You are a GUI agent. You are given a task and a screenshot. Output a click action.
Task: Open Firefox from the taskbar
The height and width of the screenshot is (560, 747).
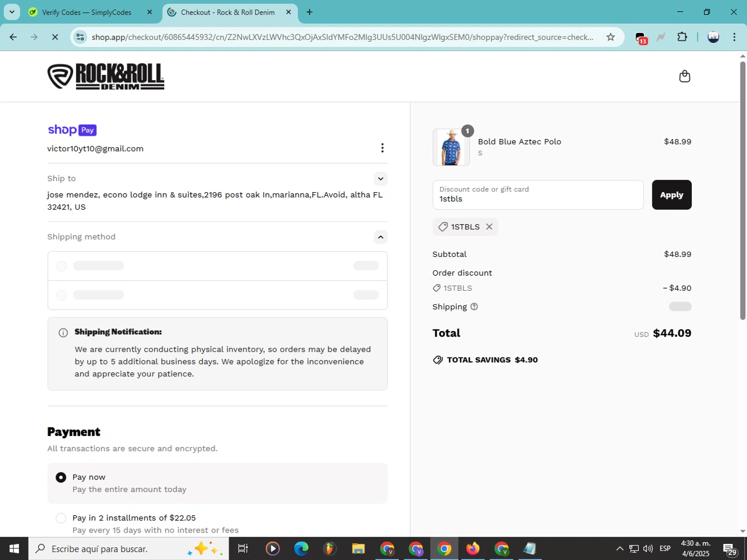coord(473,549)
